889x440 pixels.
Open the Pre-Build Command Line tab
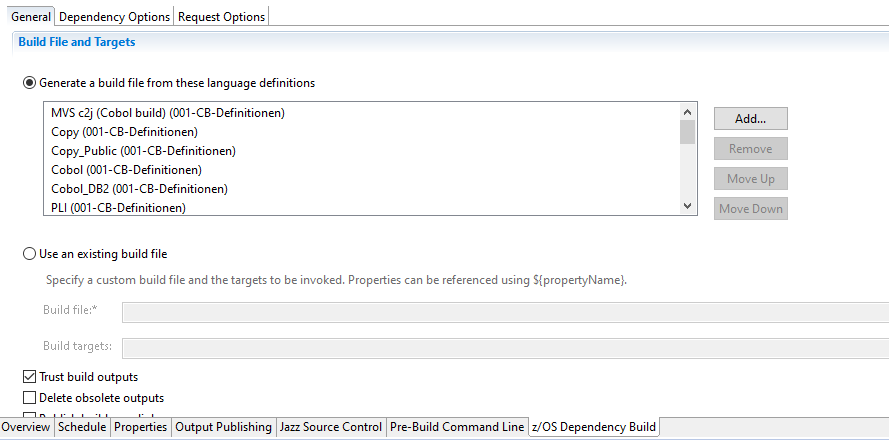coord(457,427)
